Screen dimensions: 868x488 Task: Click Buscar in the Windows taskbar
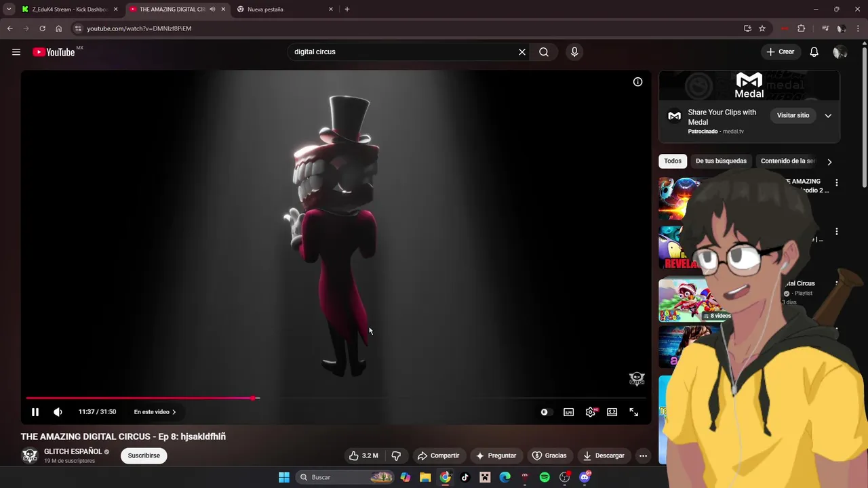[x=346, y=477]
